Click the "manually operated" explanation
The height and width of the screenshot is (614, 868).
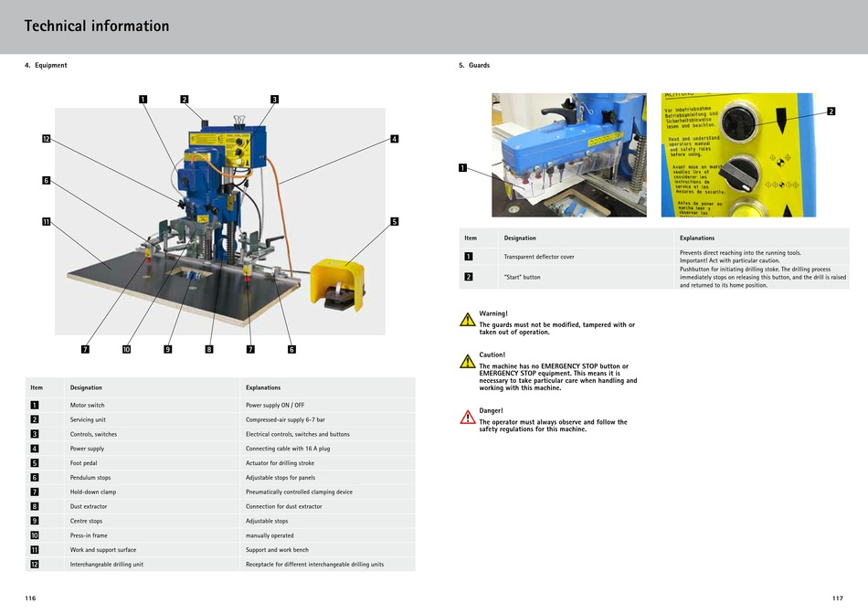pos(270,535)
